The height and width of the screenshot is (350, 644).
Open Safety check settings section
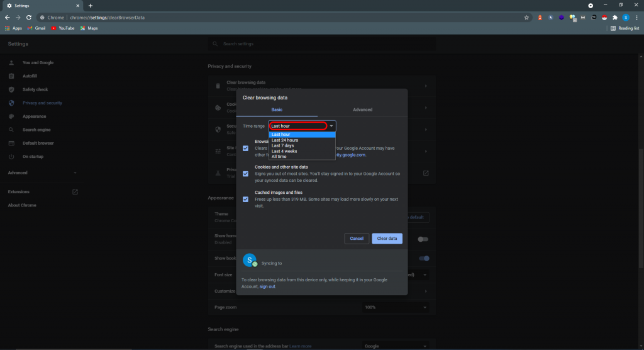coord(35,89)
